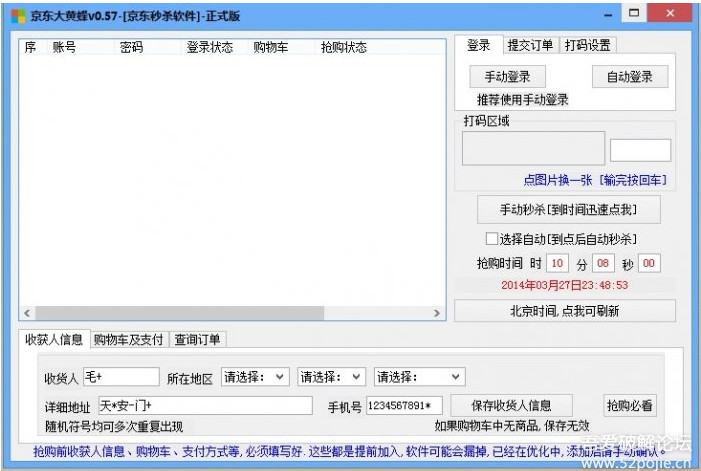Click the app icon in title bar
This screenshot has height=471, width=701.
18,17
